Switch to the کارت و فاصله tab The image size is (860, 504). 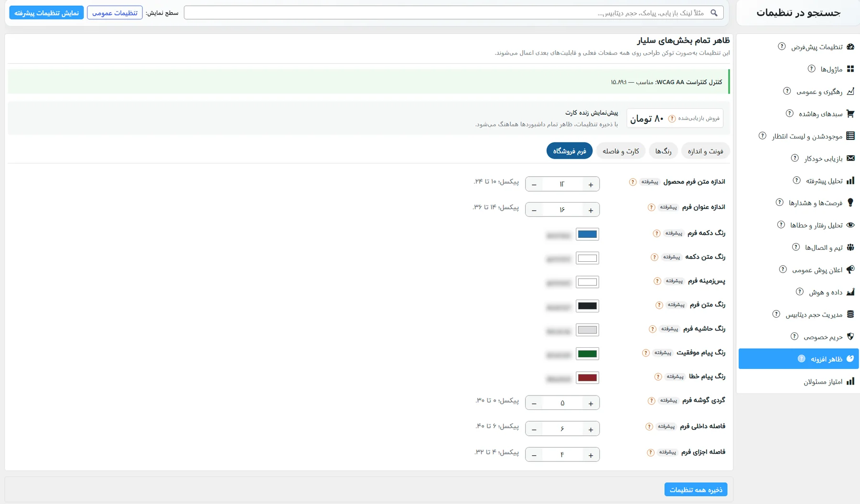(x=621, y=151)
